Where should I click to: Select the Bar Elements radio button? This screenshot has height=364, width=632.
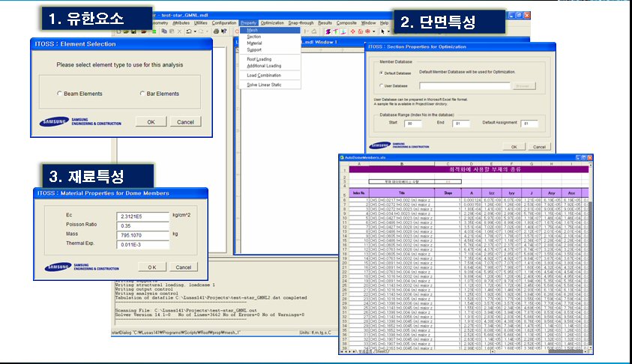click(x=141, y=94)
